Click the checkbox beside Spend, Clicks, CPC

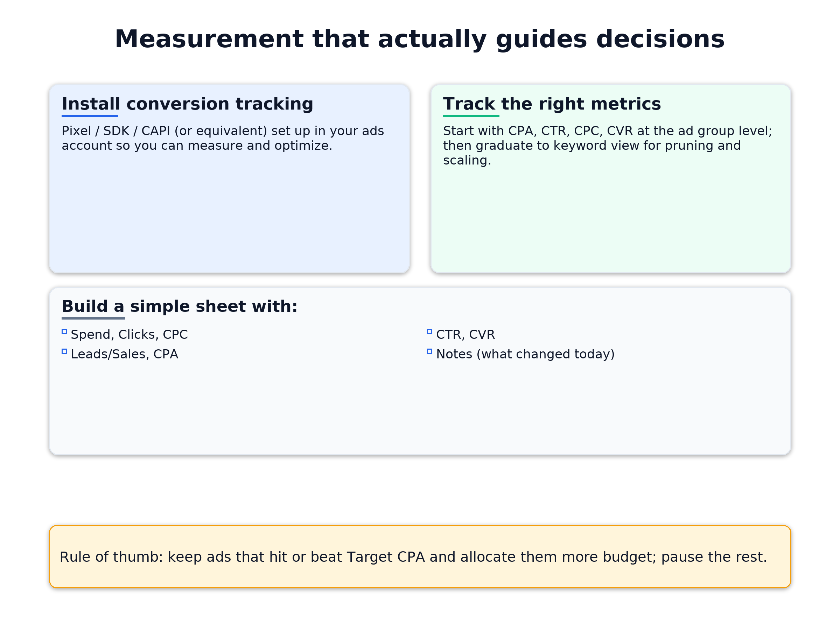(x=64, y=331)
